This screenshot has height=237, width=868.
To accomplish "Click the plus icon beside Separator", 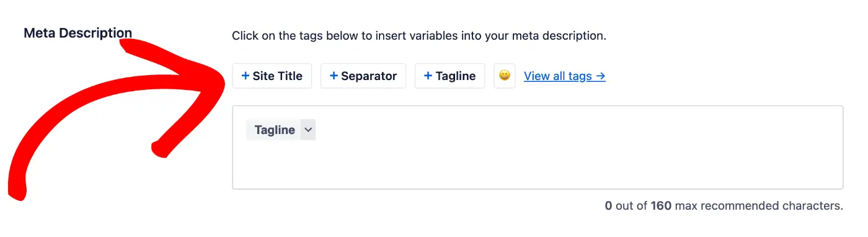I will pyautogui.click(x=334, y=76).
